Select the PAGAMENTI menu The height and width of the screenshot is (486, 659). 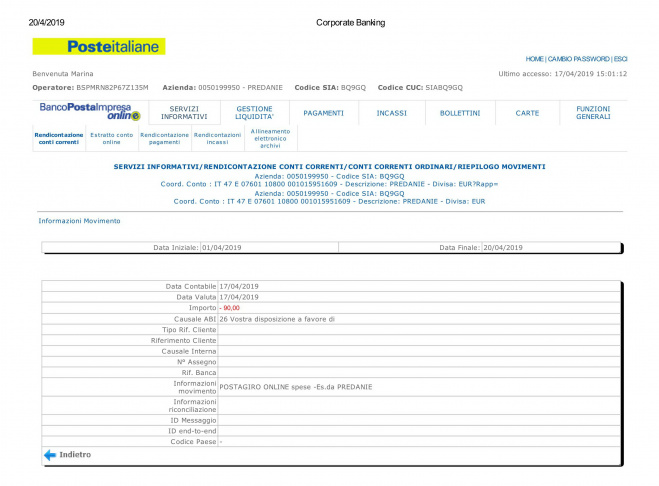click(x=323, y=113)
